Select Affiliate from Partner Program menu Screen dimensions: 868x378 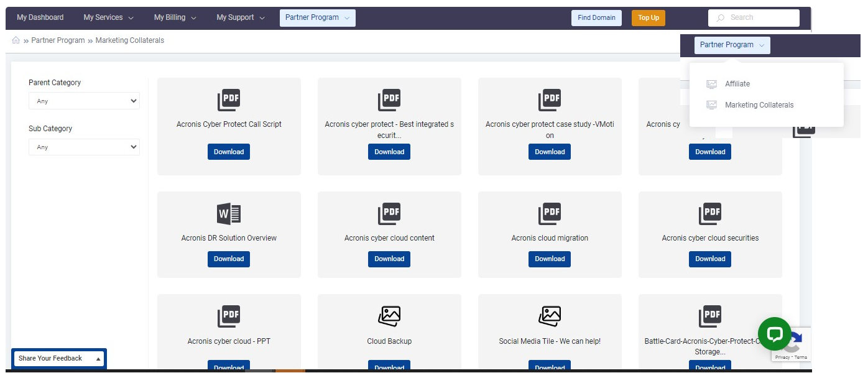pos(737,84)
